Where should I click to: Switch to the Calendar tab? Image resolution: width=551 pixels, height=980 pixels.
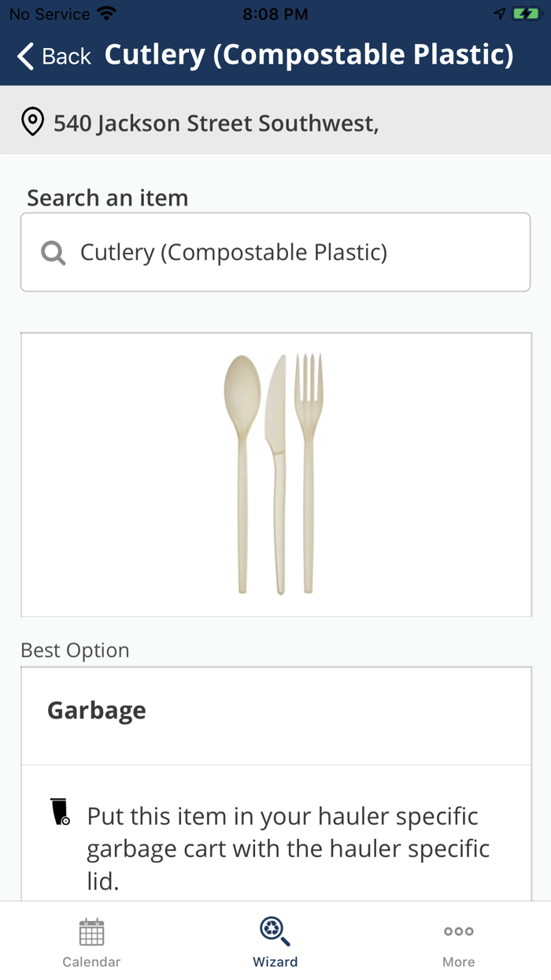[x=91, y=941]
